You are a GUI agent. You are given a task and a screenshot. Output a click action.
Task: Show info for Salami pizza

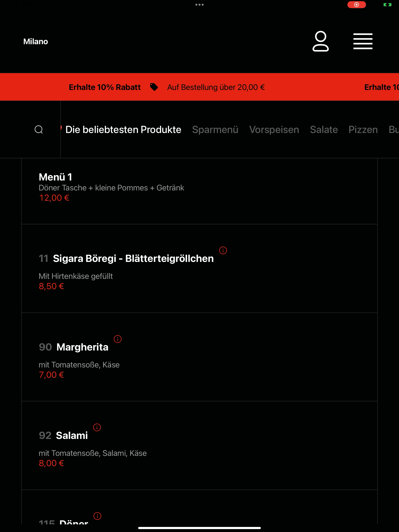(97, 427)
